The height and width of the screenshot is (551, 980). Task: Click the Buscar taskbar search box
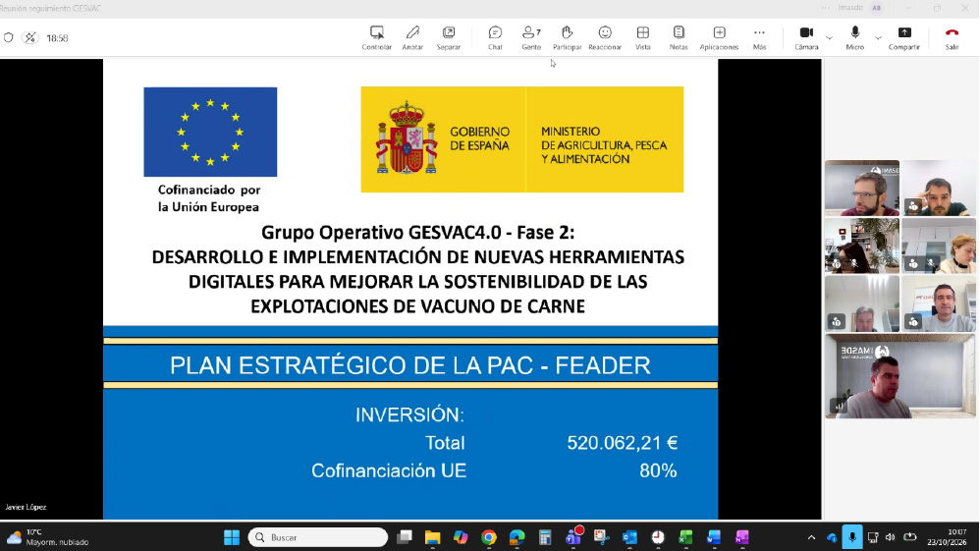(317, 537)
